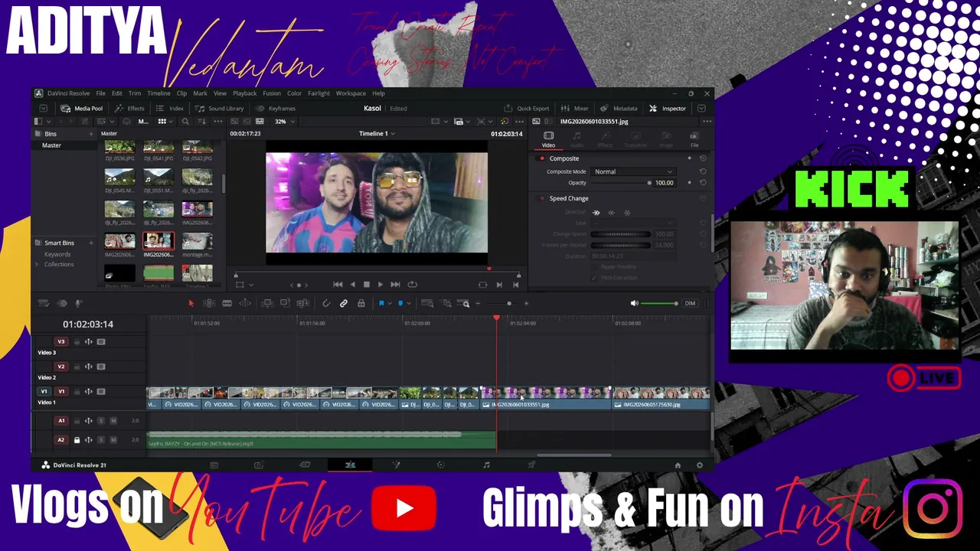
Task: Open Project Settings gear icon
Action: [699, 465]
